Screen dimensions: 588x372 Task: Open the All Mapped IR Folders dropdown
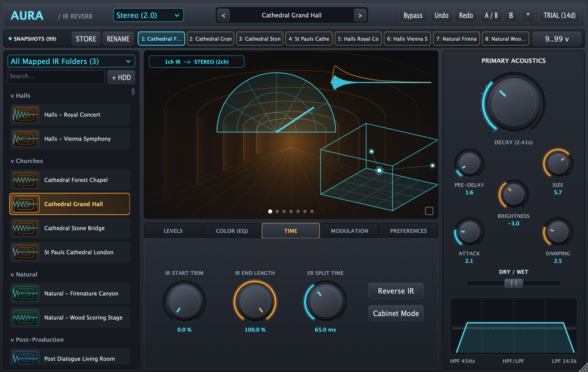[71, 61]
